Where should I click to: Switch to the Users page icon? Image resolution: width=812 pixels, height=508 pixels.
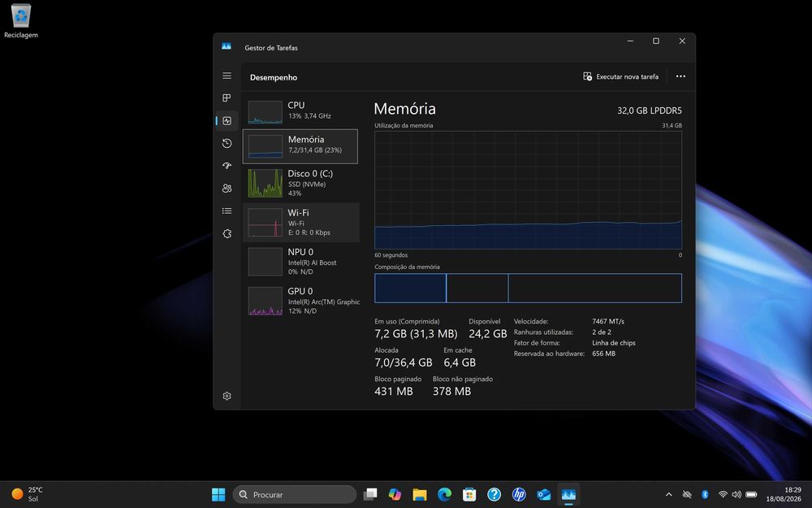(x=227, y=189)
